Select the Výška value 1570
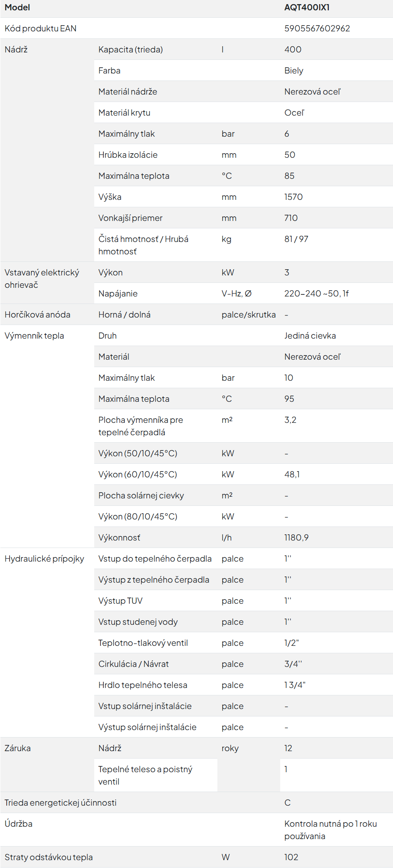This screenshot has width=393, height=868. coord(293,197)
